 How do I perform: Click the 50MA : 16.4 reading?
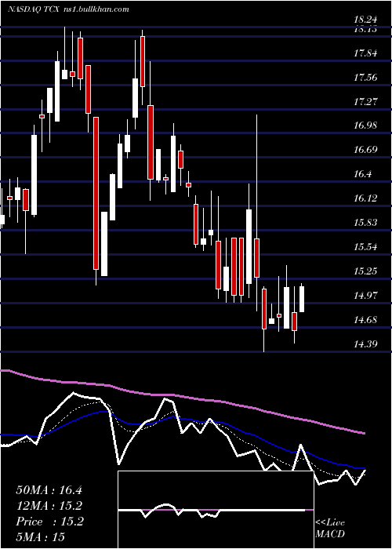pos(49,490)
